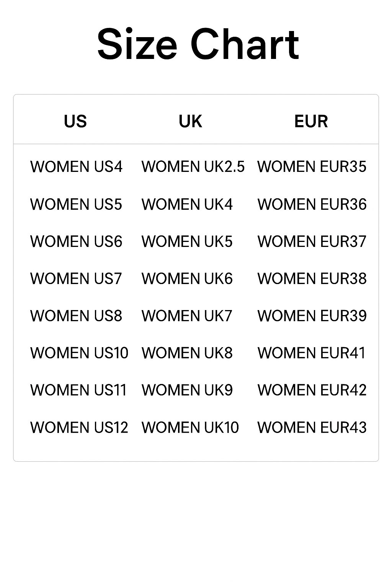Select the WOMEN EUR38 cell

[x=312, y=278]
